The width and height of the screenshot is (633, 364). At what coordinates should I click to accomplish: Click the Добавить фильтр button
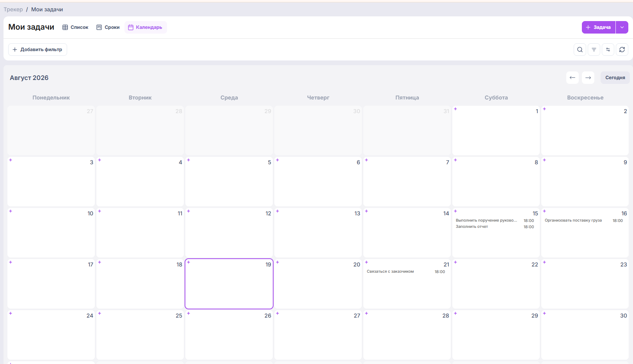(x=37, y=50)
